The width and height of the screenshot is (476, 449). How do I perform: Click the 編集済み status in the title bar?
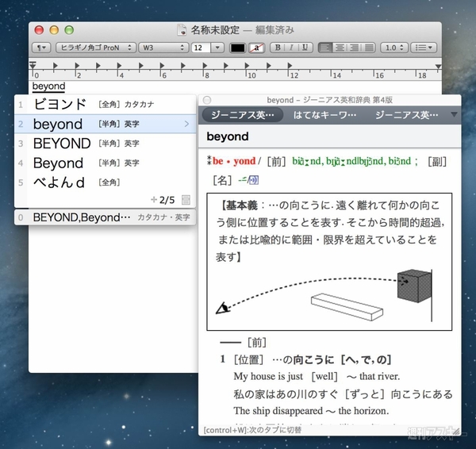pyautogui.click(x=274, y=30)
